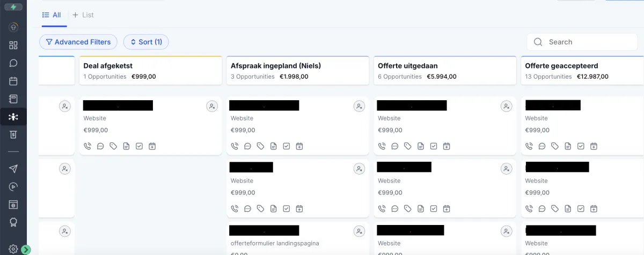Click the notes icon on first Afspraak ingepland card
Viewport: 644px width, 255px height.
pyautogui.click(x=273, y=146)
